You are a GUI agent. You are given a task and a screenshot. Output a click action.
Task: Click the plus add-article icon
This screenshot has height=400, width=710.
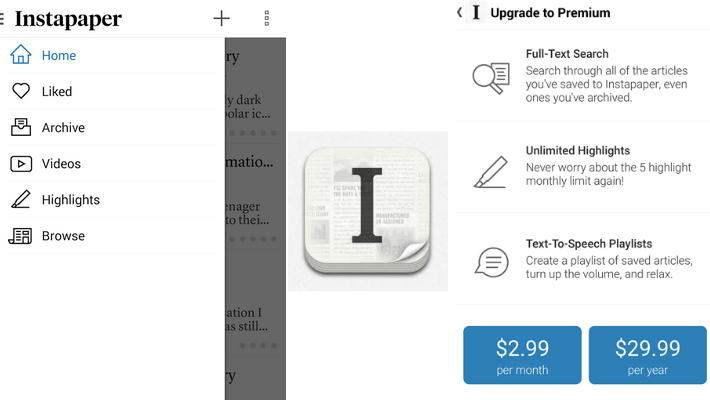point(222,18)
